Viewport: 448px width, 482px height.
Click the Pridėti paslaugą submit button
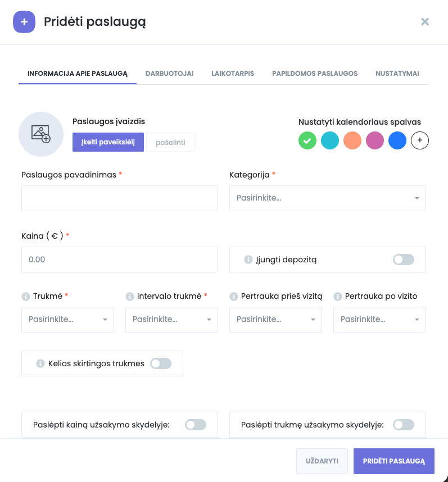(x=393, y=461)
